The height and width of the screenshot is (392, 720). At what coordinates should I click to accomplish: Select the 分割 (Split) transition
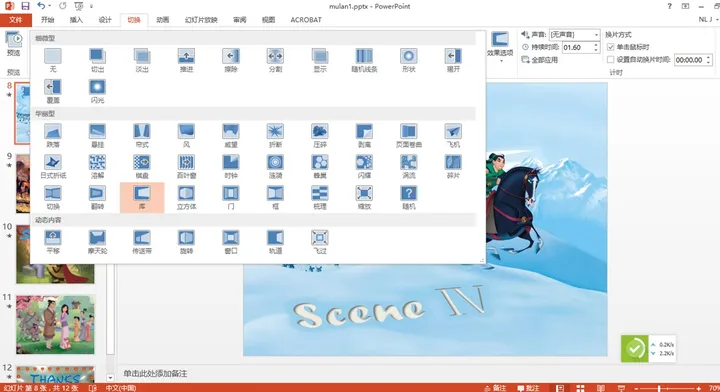[276, 60]
